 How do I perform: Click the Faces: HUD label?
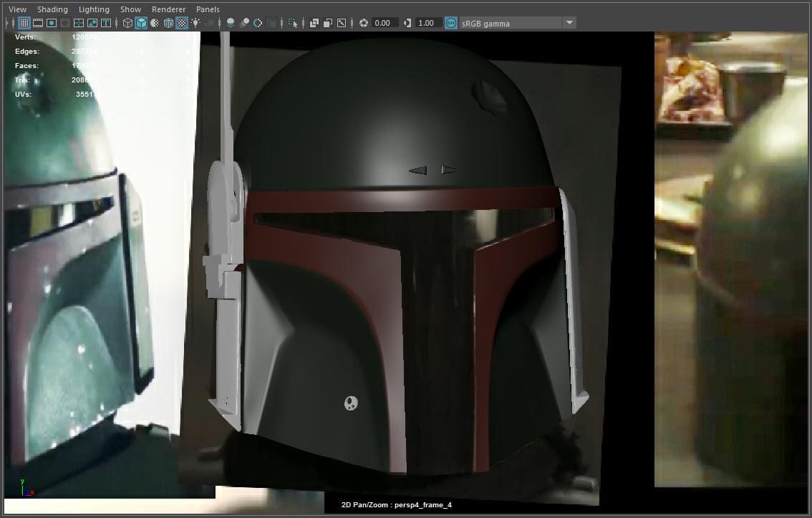pos(27,66)
